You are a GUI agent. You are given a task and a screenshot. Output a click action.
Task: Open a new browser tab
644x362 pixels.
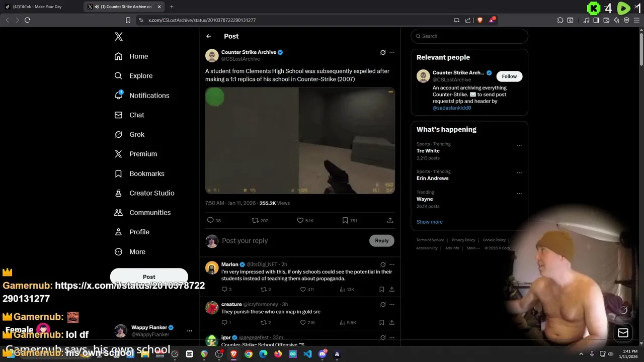tap(172, 7)
